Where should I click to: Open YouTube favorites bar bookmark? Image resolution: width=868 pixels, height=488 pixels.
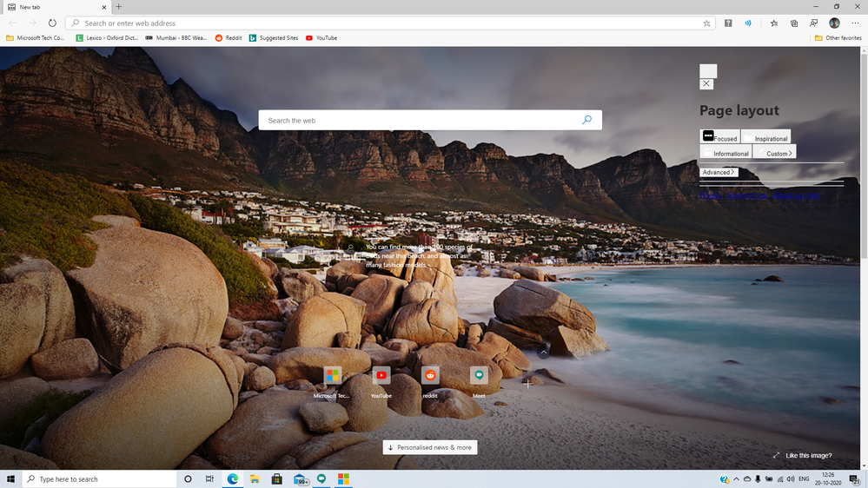(321, 38)
